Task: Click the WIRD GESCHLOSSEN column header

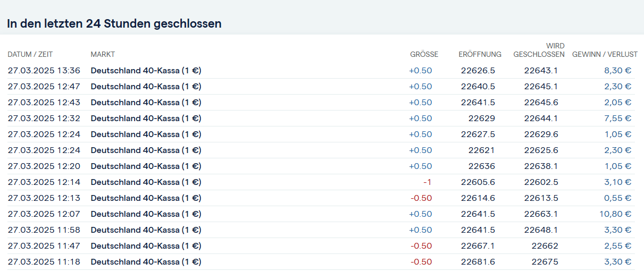Action: [x=539, y=50]
